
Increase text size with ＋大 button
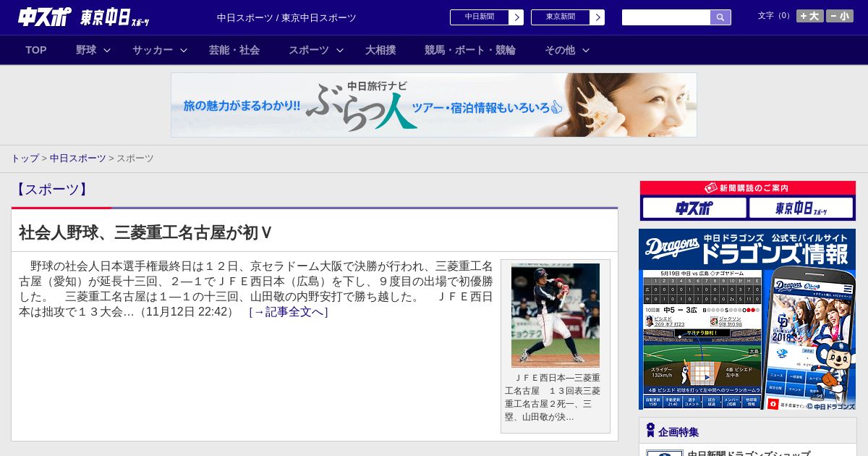pyautogui.click(x=810, y=16)
